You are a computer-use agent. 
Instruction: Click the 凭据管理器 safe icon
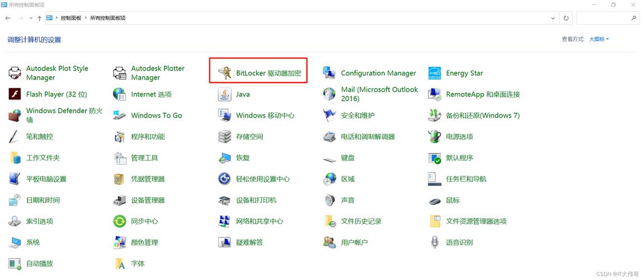click(x=120, y=179)
